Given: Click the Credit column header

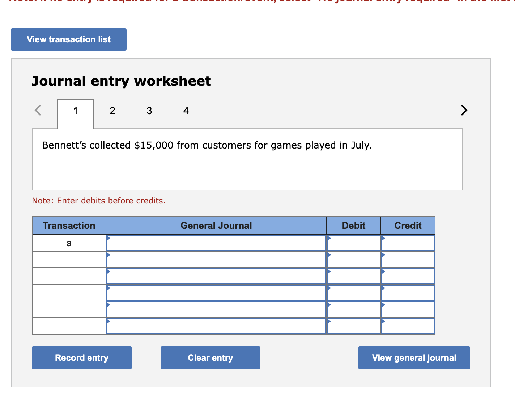Looking at the screenshot, I should click(408, 226).
